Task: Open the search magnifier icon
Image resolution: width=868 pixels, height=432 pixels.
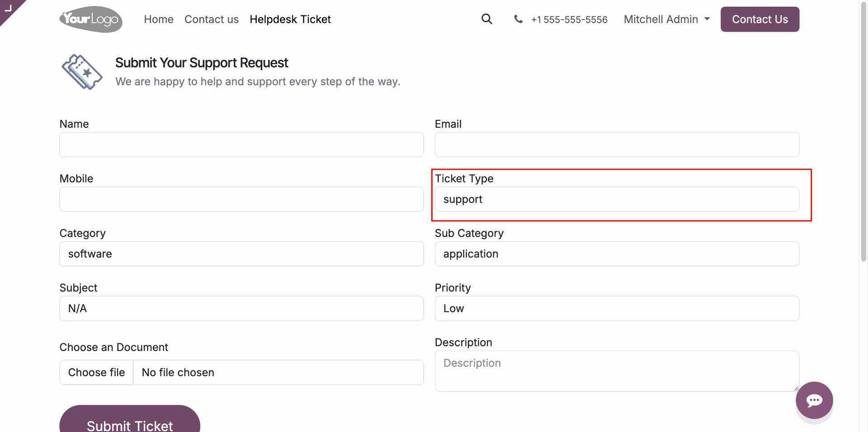Action: pos(486,19)
